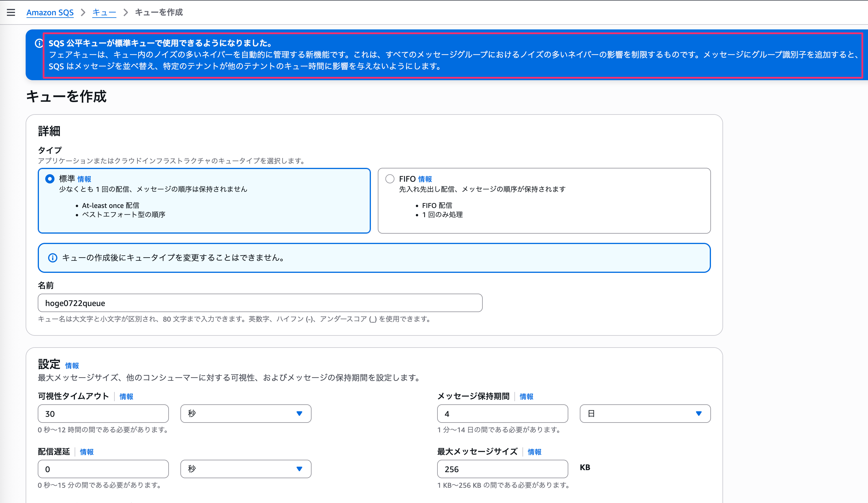Open 情報 link next to 標準
This screenshot has height=503, width=868.
(84, 179)
